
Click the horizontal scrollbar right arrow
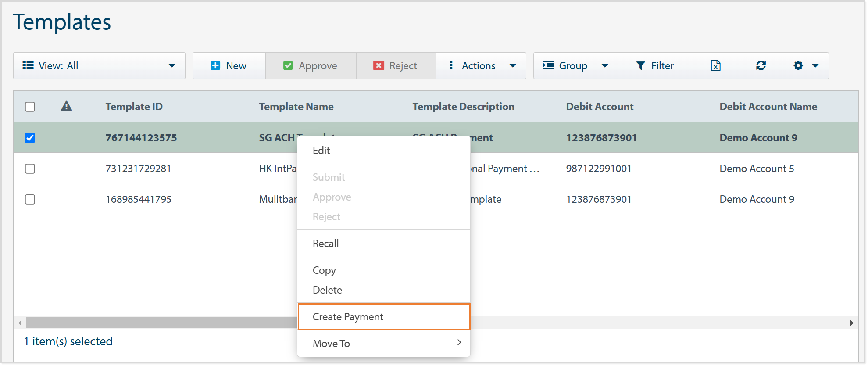pyautogui.click(x=851, y=323)
